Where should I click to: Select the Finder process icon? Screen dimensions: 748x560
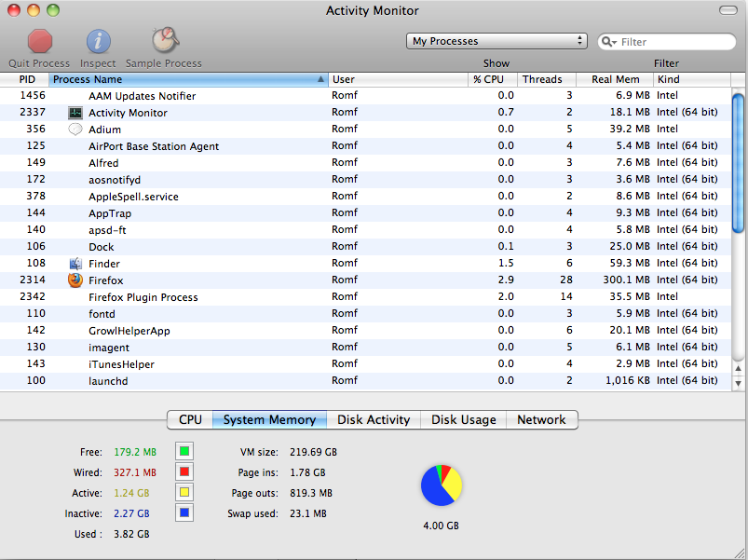click(75, 264)
